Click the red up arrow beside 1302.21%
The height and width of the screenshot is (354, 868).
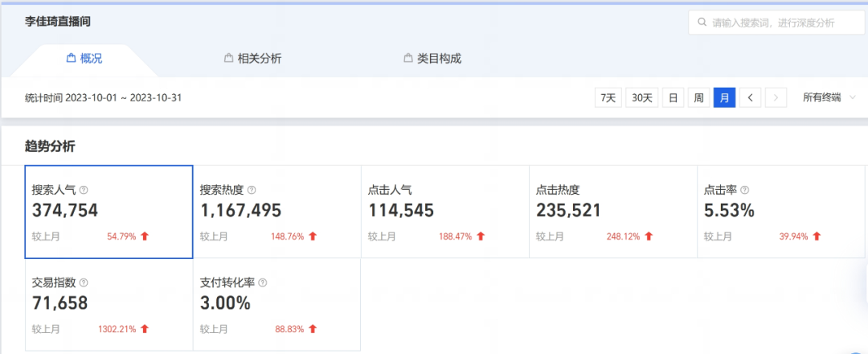coord(145,329)
